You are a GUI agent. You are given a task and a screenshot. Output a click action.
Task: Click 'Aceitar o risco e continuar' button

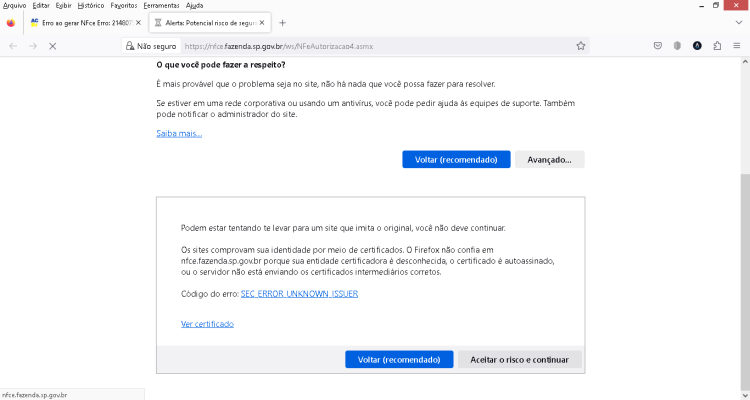[519, 359]
